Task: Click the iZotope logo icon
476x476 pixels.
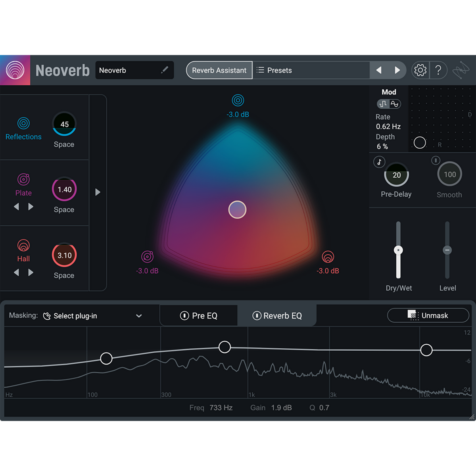Action: point(461,71)
